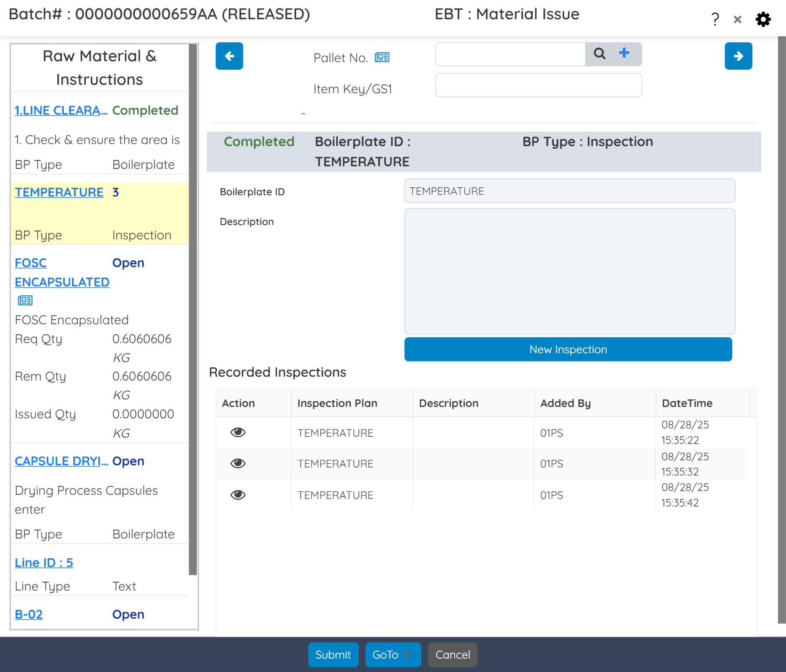
Task: Click the pallet search magnifier icon
Action: coord(600,54)
